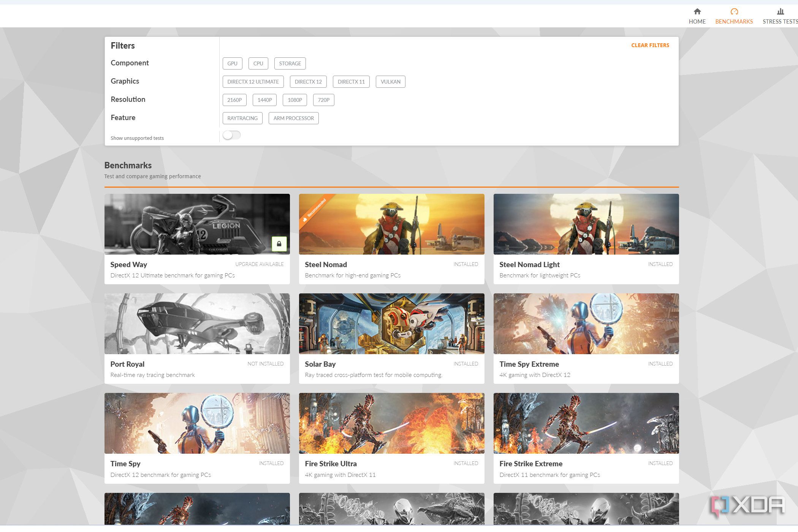The image size is (798, 532).
Task: Open Time Spy Extreme benchmark card
Action: (586, 338)
